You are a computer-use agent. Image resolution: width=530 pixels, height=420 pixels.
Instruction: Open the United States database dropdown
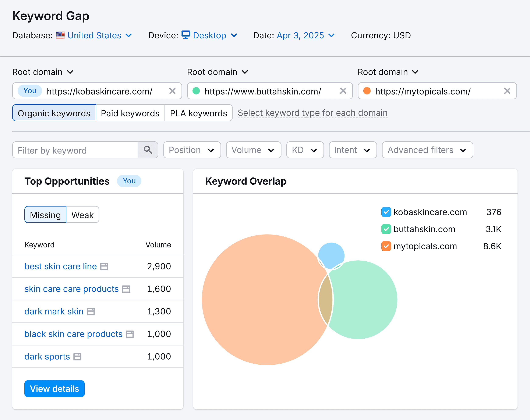(100, 35)
